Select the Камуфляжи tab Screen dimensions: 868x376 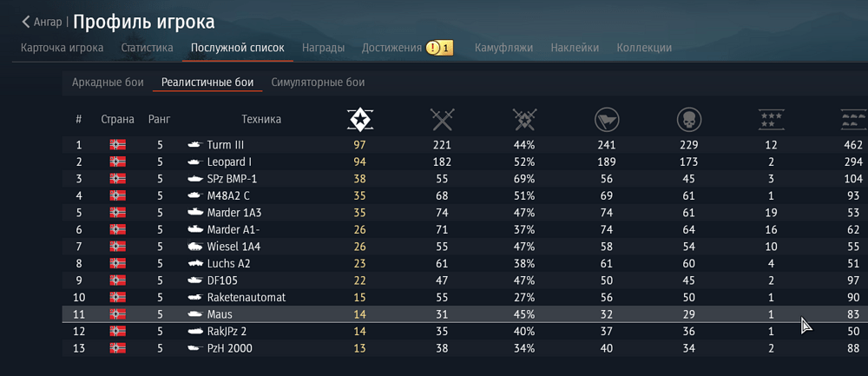[503, 48]
